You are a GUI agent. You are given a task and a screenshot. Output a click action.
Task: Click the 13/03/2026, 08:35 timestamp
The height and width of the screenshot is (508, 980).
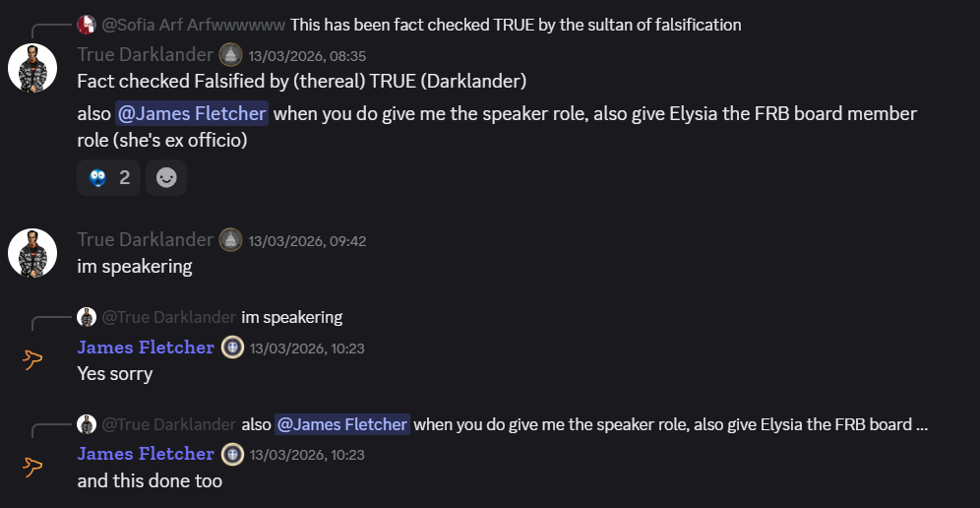coord(307,55)
